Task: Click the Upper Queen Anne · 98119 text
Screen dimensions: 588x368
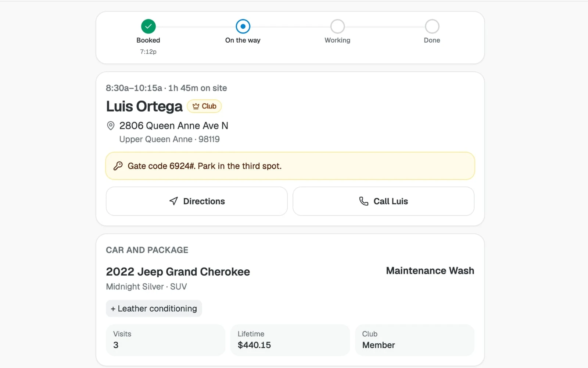Action: pyautogui.click(x=169, y=139)
